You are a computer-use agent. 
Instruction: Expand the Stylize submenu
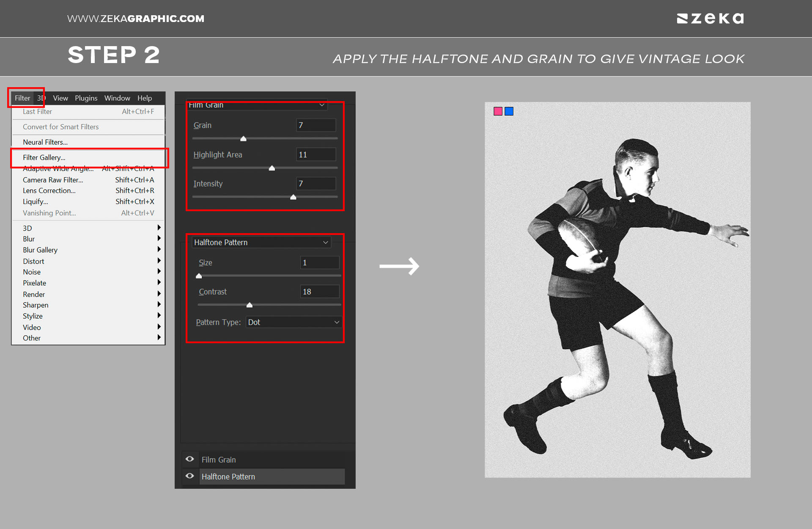tap(32, 316)
